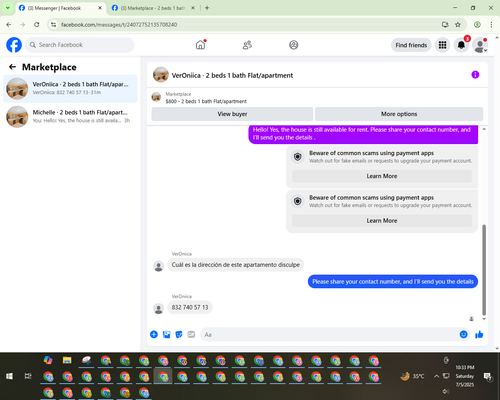This screenshot has height=400, width=500.
Task: Open the emoji picker
Action: click(x=463, y=334)
